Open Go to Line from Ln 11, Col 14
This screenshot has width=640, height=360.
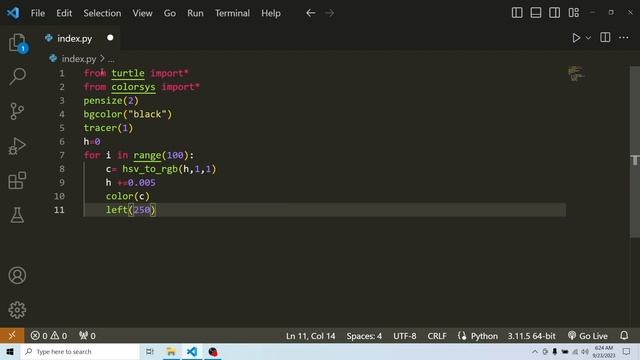[310, 336]
